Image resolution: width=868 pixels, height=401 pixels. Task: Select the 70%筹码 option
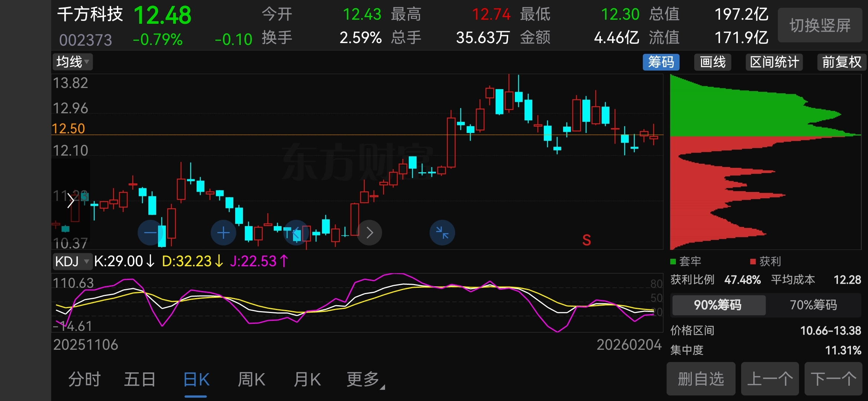coord(813,305)
